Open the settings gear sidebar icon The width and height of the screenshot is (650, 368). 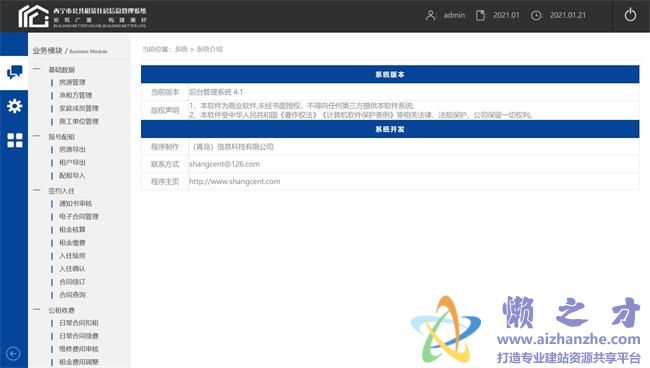(x=15, y=106)
